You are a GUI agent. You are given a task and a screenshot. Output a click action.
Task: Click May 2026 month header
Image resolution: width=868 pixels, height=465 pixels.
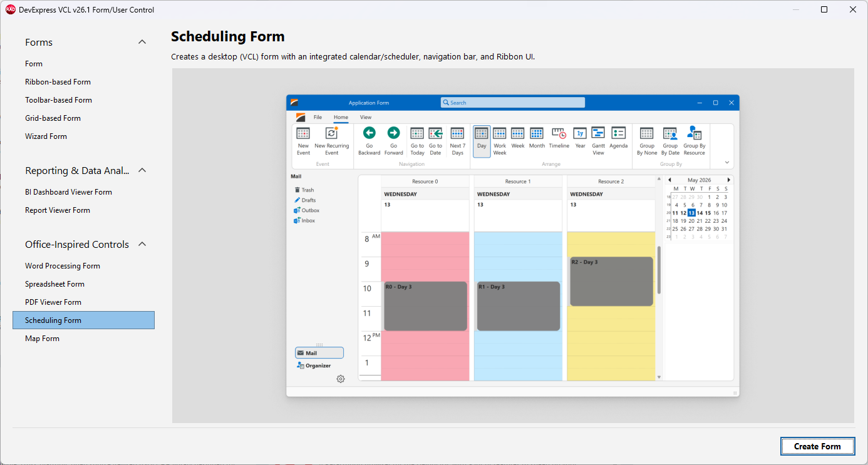point(699,180)
